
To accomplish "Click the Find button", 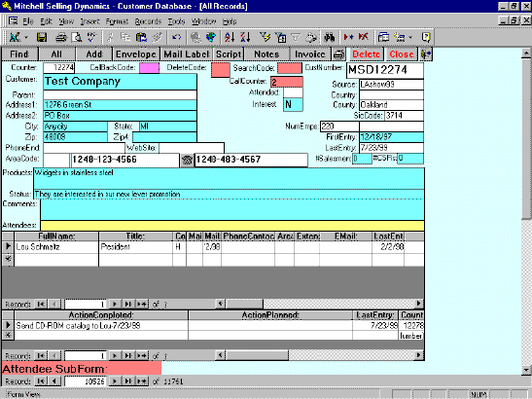I will 19,54.
